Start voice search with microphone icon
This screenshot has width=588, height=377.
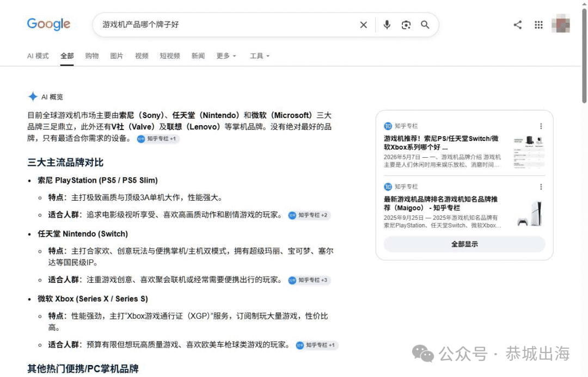pyautogui.click(x=387, y=24)
